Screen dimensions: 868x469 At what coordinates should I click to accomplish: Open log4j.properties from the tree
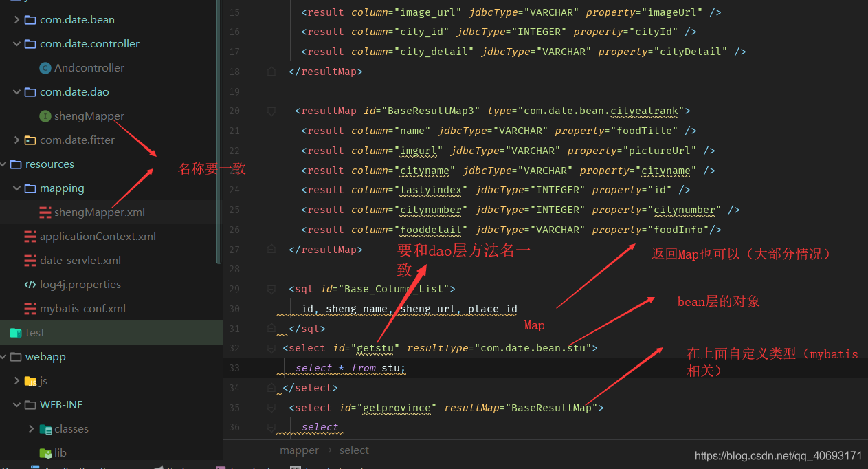[80, 284]
